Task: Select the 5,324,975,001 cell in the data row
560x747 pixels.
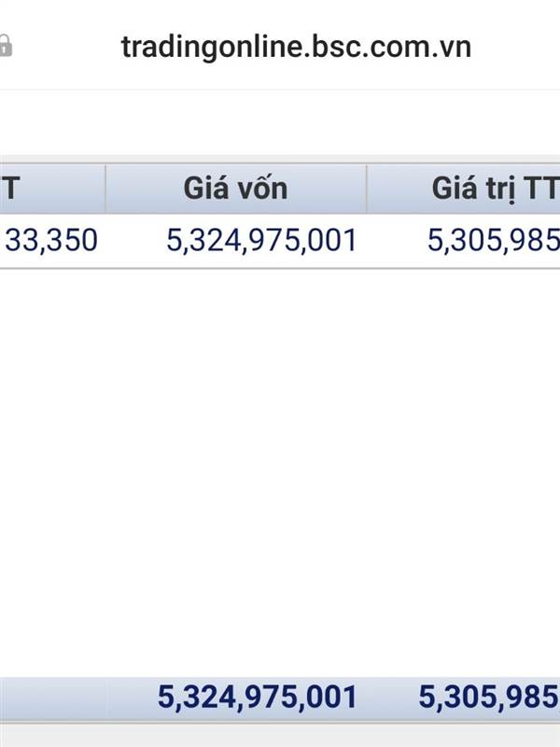Action: 261,240
